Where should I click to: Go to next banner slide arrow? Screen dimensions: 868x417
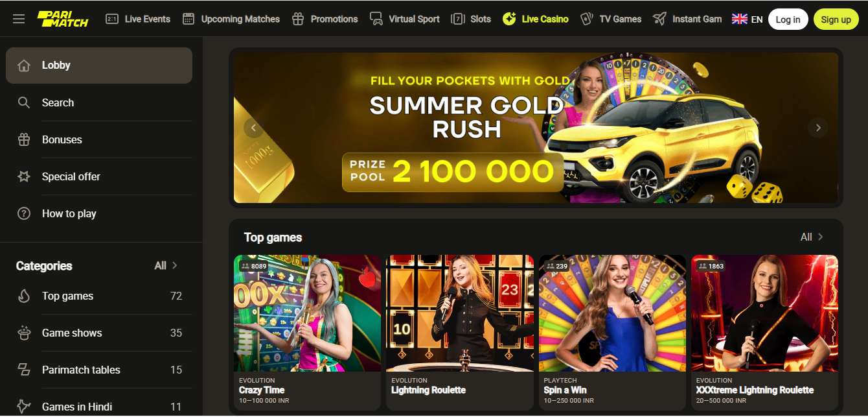(818, 128)
